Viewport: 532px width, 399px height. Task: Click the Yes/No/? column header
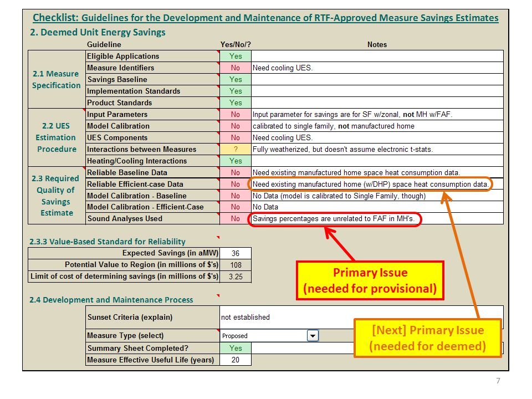pyautogui.click(x=236, y=44)
